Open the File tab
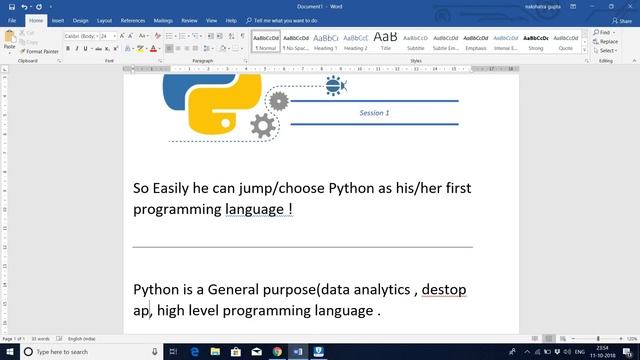Screen dimensions: 640x360 click(x=12, y=20)
